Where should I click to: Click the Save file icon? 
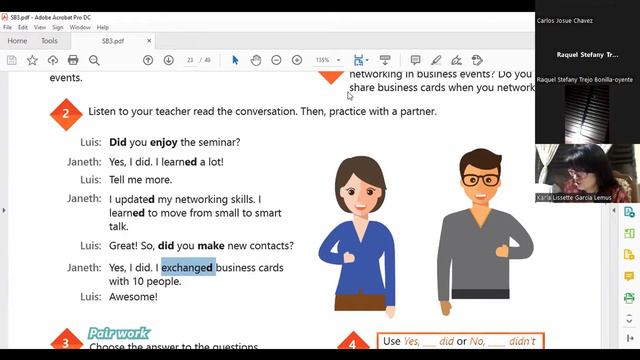12,60
